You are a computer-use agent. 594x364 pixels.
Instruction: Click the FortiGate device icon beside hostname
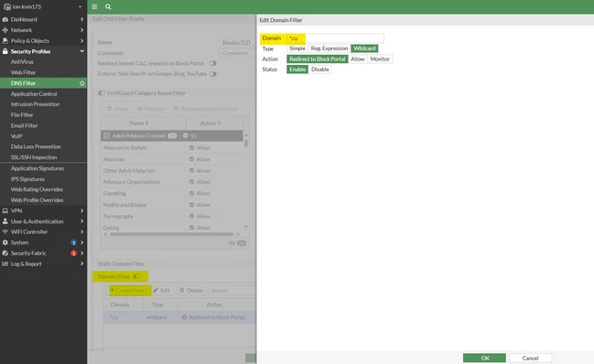pyautogui.click(x=6, y=6)
